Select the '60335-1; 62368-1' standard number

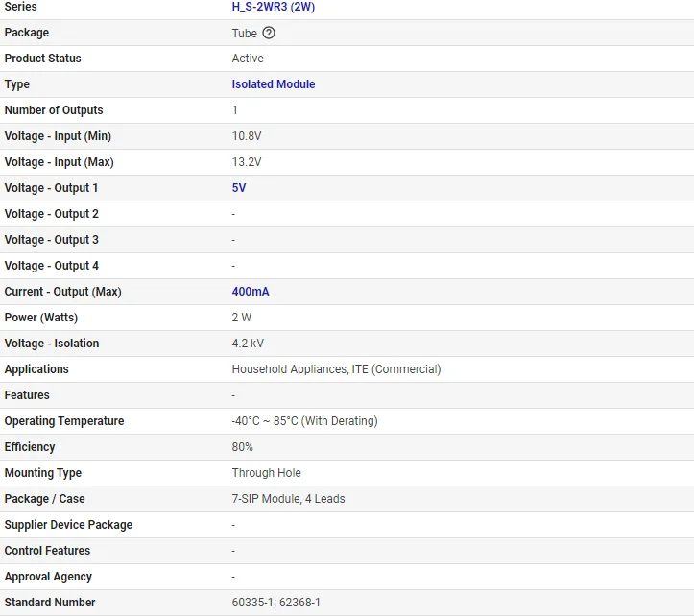[x=276, y=603]
